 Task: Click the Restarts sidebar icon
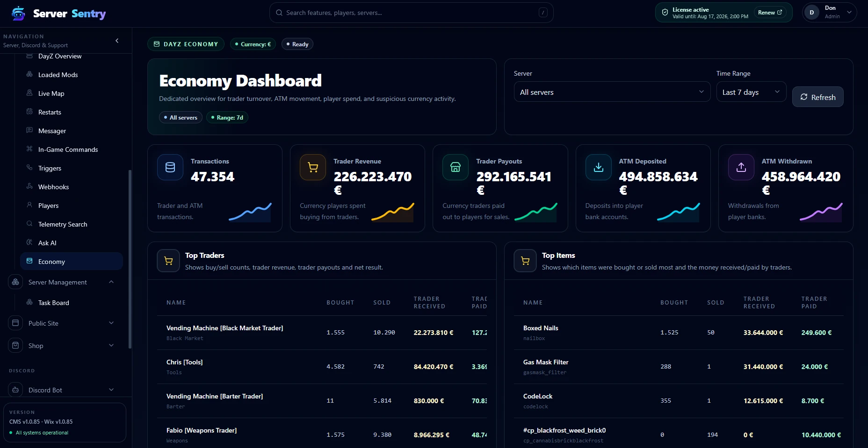point(29,112)
